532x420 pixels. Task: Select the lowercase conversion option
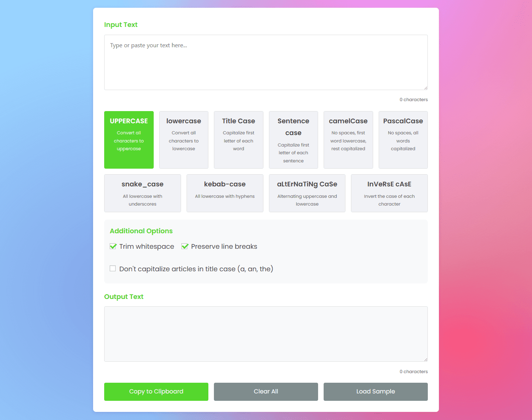pos(184,140)
